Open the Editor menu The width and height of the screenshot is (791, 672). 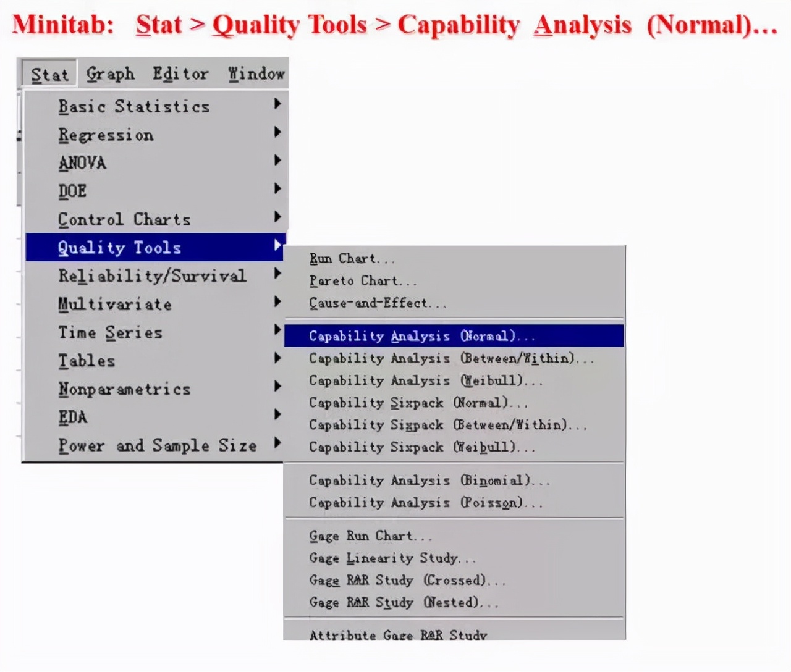tap(180, 74)
